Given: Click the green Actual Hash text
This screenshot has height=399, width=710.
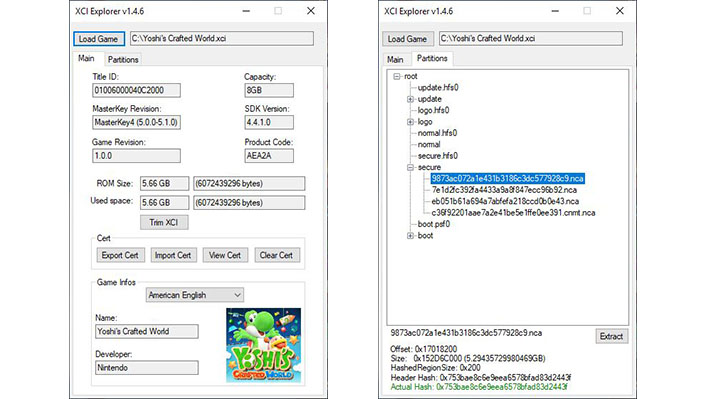Looking at the screenshot, I should pyautogui.click(x=479, y=387).
